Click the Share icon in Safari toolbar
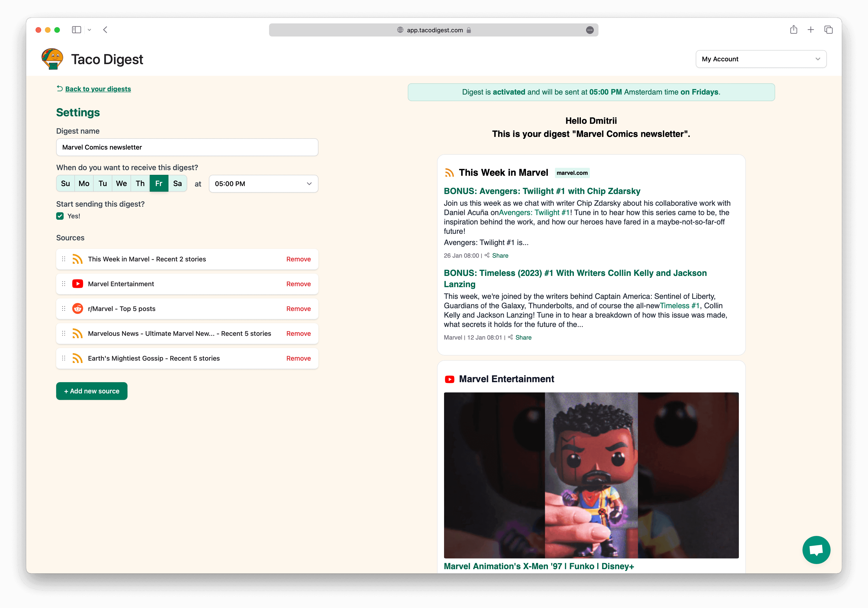Screen dimensions: 868x608 tap(793, 29)
